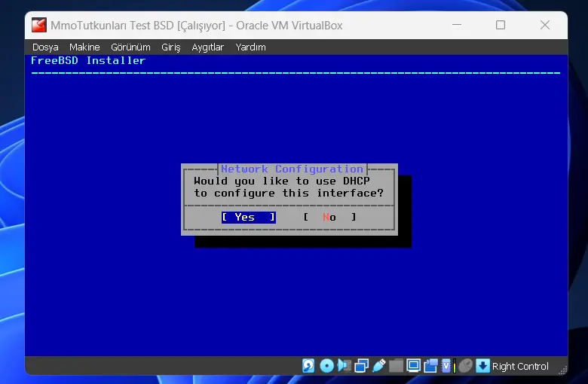Click the USB devices status icon

pyautogui.click(x=378, y=366)
